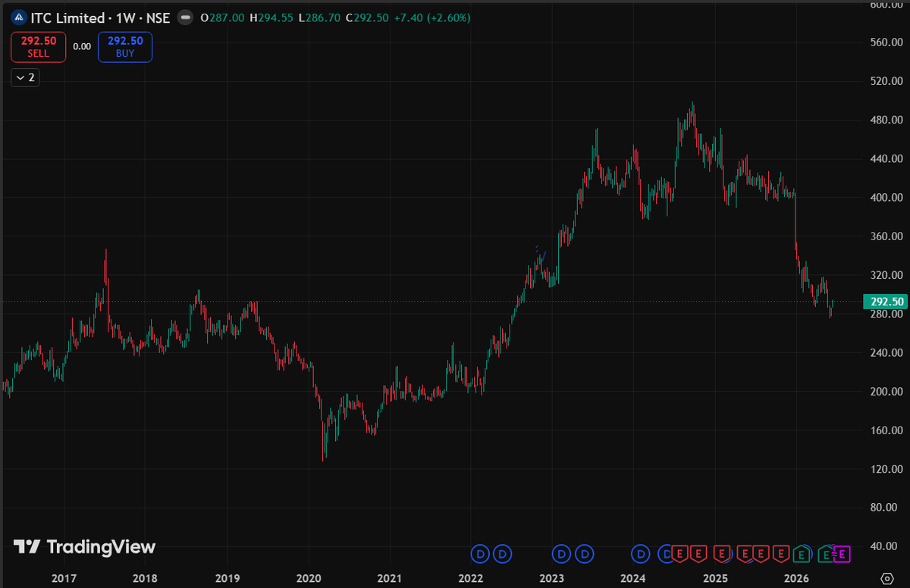Screen dimensions: 910x588
Task: Click the 2025 time axis label
Action: point(715,579)
